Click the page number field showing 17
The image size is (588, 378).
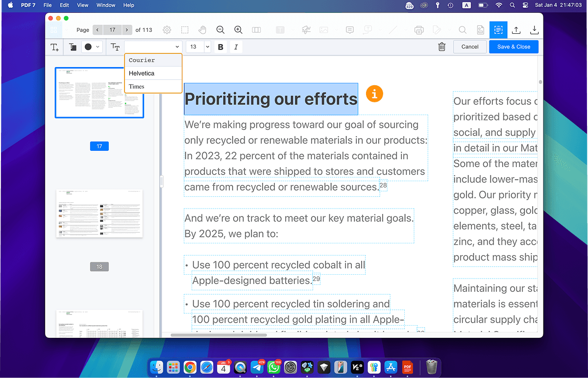[112, 30]
